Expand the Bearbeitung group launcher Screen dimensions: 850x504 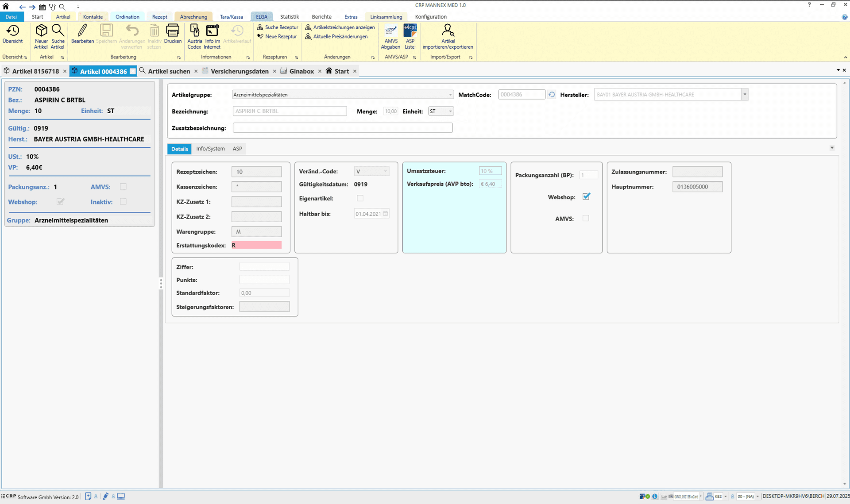click(x=179, y=58)
